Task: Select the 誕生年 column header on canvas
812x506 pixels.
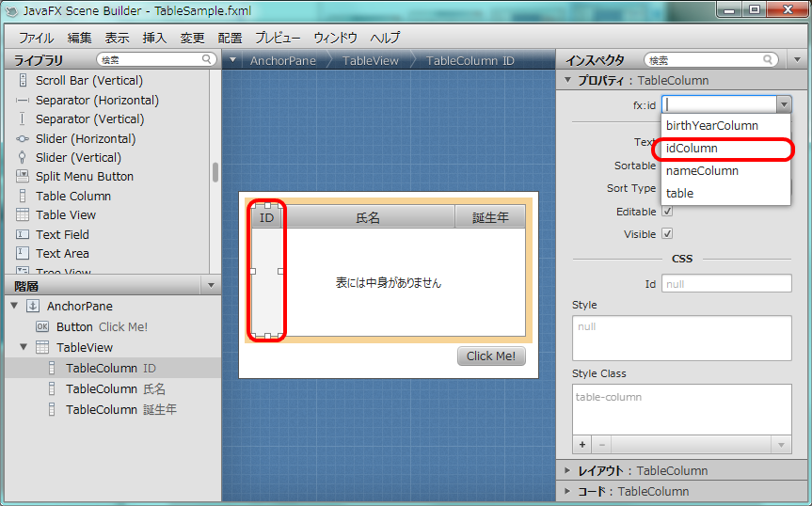Action: click(x=490, y=217)
